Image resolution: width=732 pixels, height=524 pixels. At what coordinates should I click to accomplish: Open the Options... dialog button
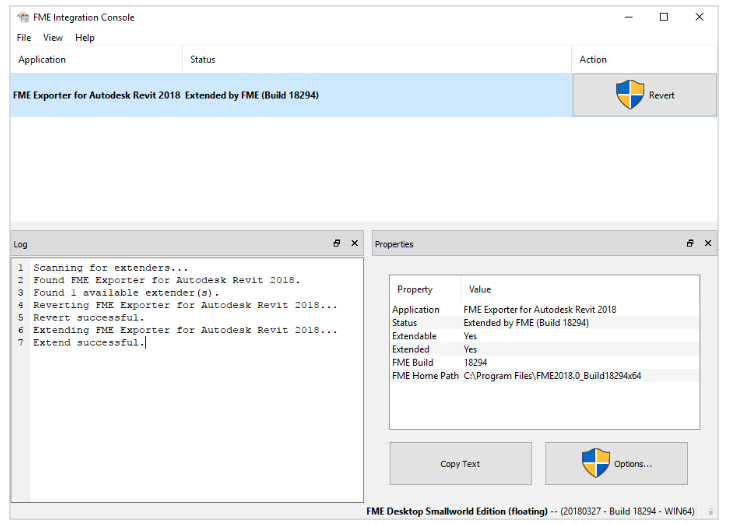[616, 464]
